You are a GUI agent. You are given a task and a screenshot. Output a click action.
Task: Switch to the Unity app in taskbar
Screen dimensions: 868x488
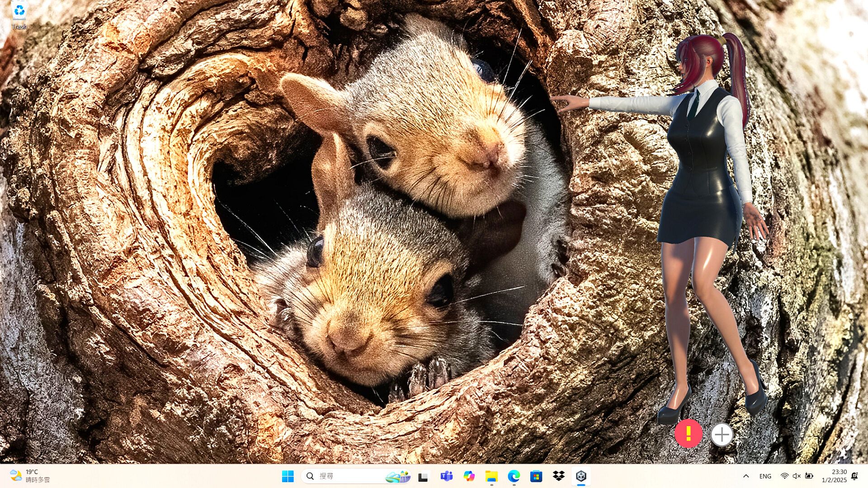pos(581,476)
